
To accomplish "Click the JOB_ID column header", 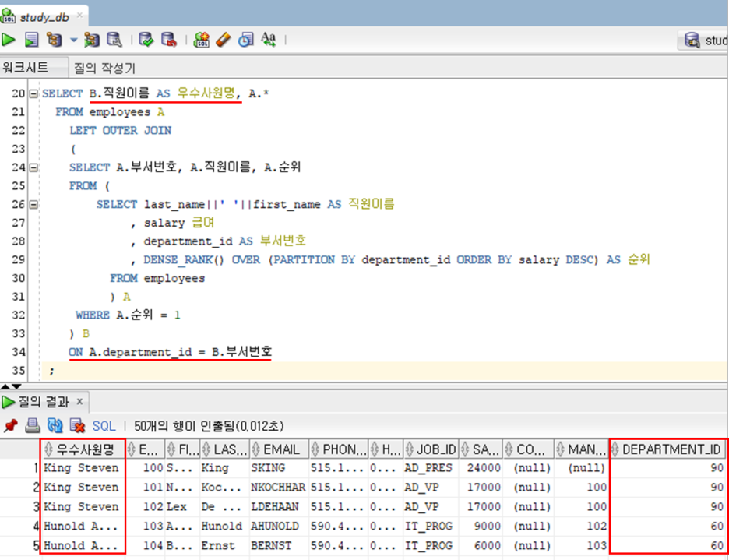I will (431, 449).
